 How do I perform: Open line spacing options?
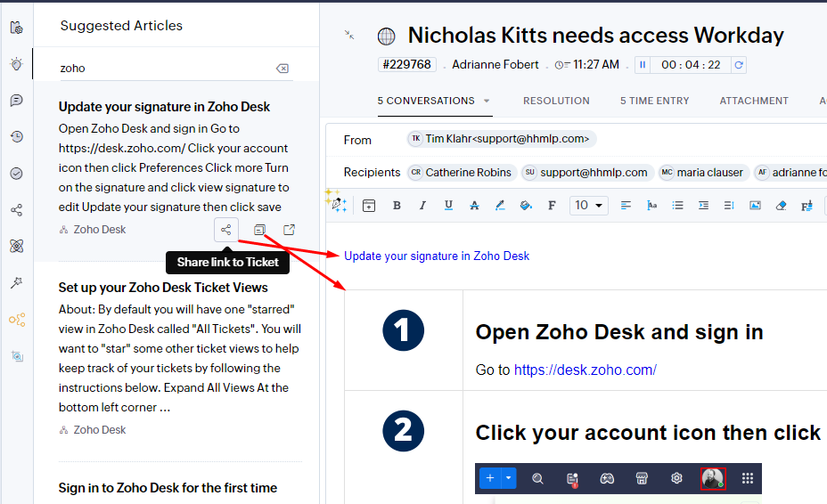729,206
